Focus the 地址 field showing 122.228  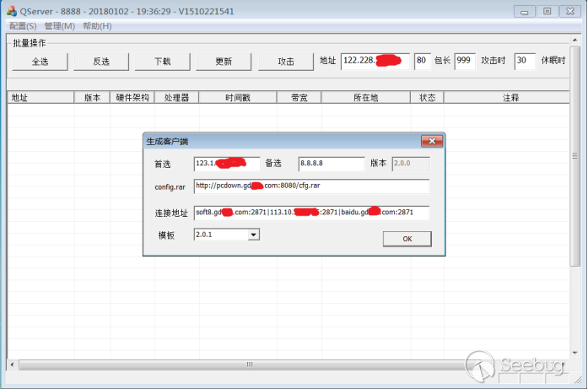point(375,61)
